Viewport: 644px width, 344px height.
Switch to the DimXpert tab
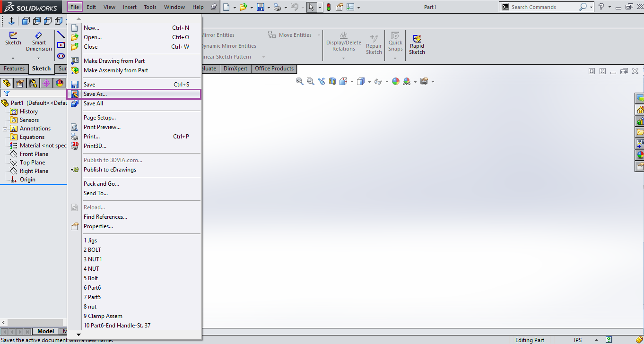pyautogui.click(x=235, y=69)
